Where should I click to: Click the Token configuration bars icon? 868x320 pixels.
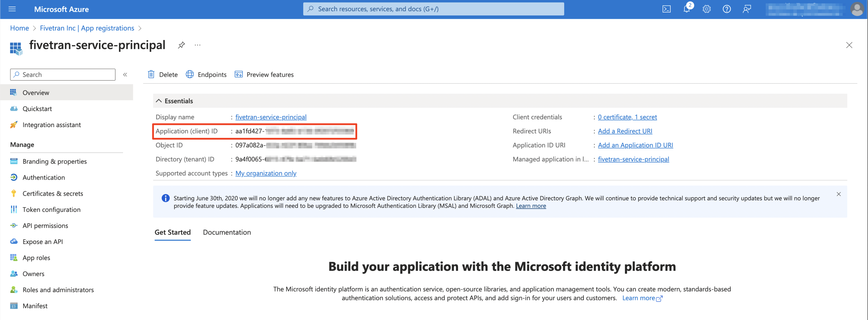pyautogui.click(x=14, y=210)
